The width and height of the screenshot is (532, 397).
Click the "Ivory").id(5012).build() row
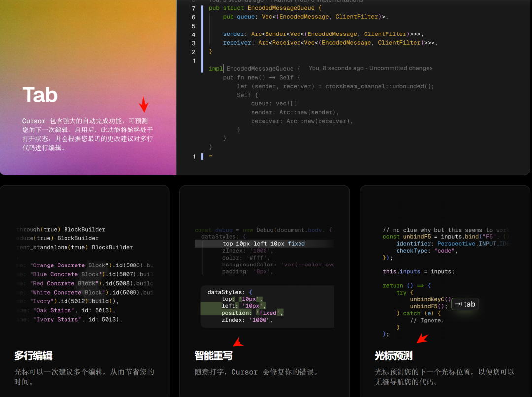coord(68,301)
